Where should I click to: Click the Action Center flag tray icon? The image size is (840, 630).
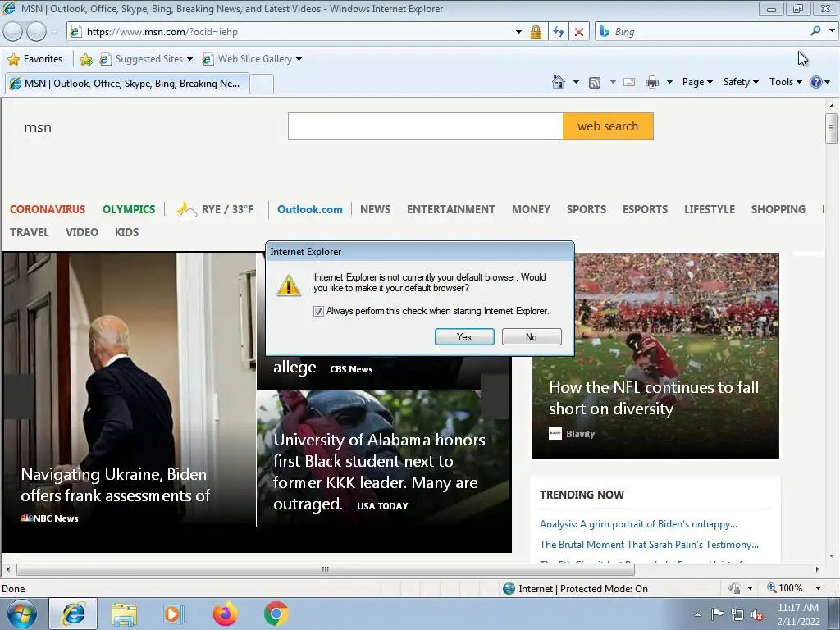[717, 614]
